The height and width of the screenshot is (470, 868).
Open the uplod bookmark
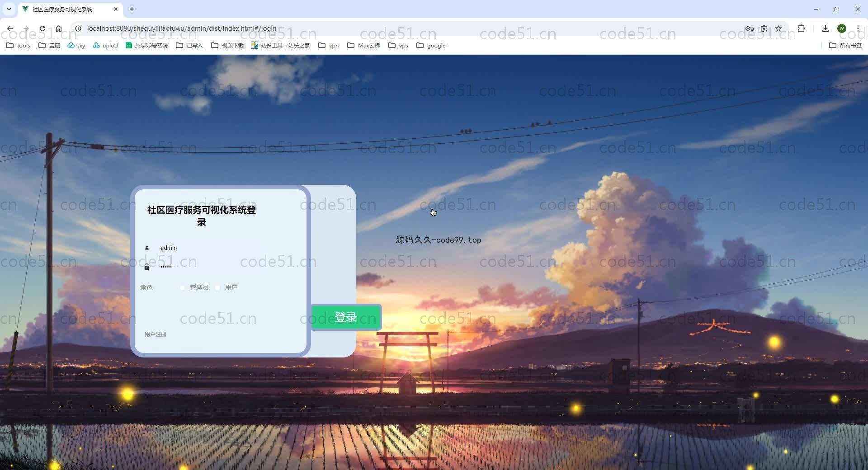click(x=105, y=45)
